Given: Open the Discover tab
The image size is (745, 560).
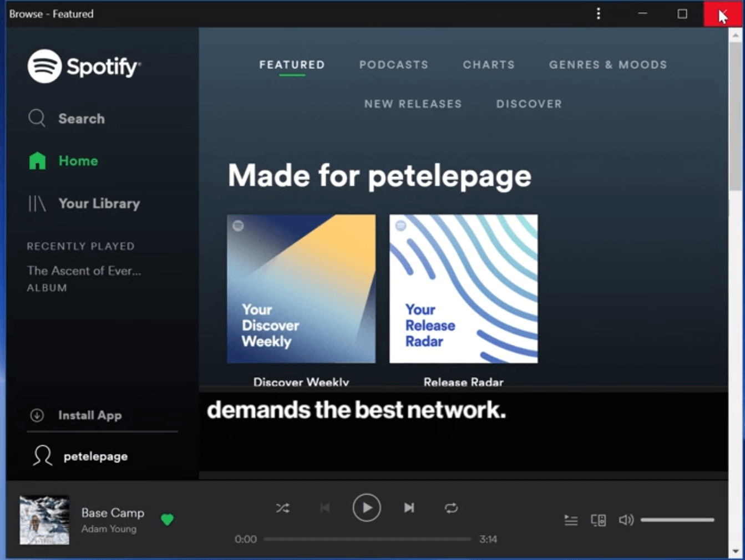Looking at the screenshot, I should 529,104.
